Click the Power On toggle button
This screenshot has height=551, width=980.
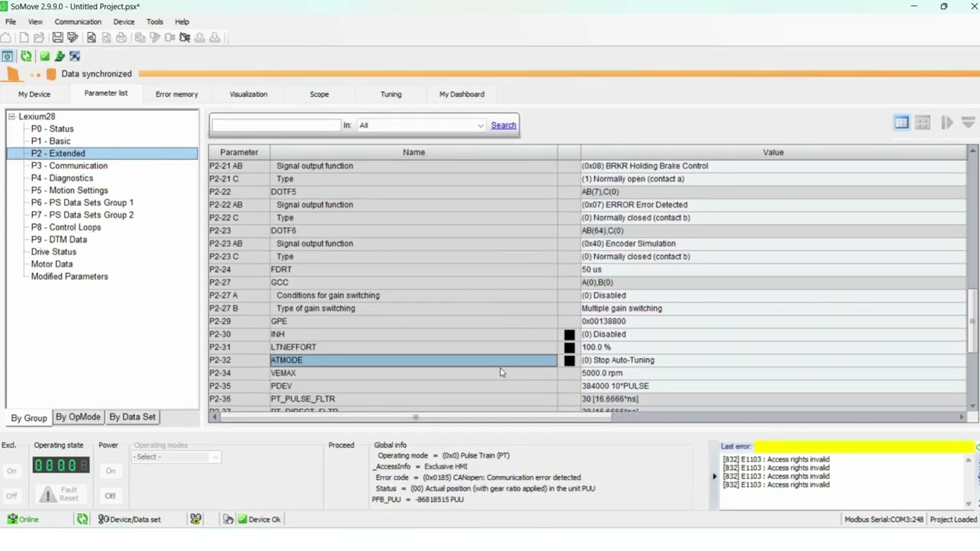[110, 471]
